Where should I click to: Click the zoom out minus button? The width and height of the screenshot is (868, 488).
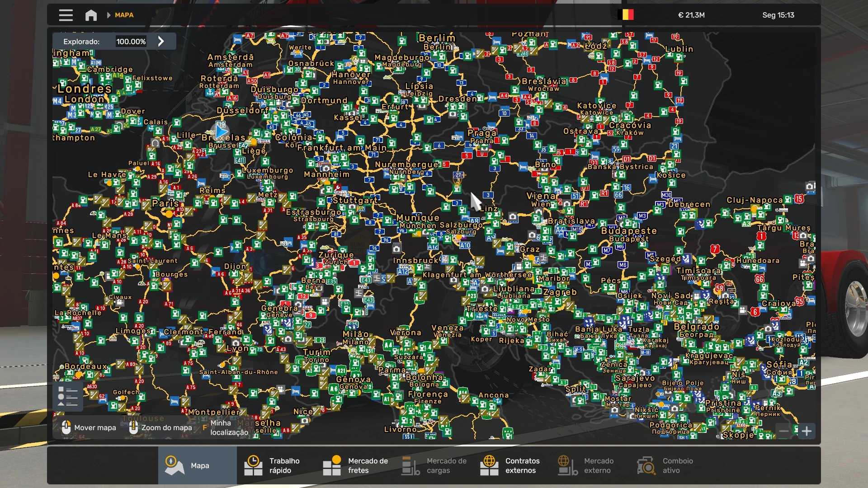pyautogui.click(x=784, y=431)
